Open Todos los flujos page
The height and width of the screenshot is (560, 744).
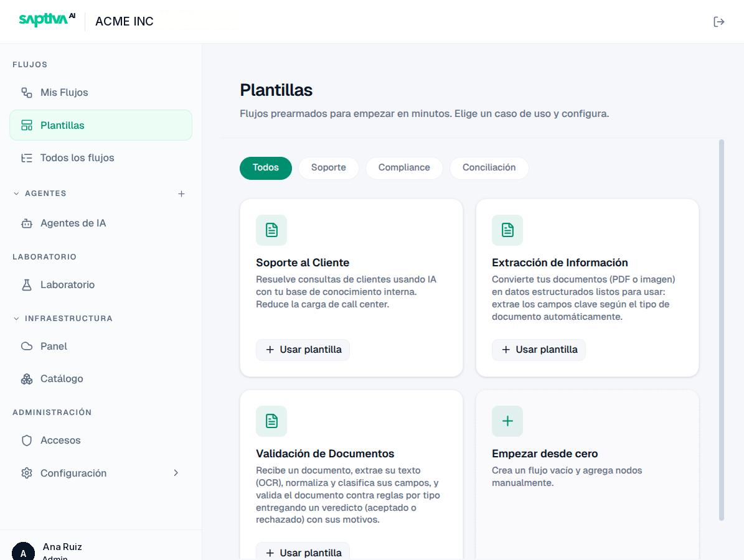pos(101,158)
